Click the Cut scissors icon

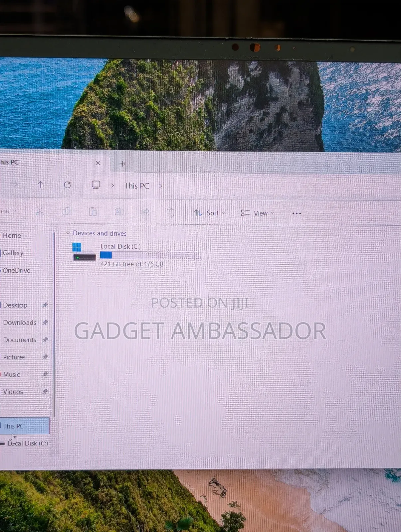point(40,211)
